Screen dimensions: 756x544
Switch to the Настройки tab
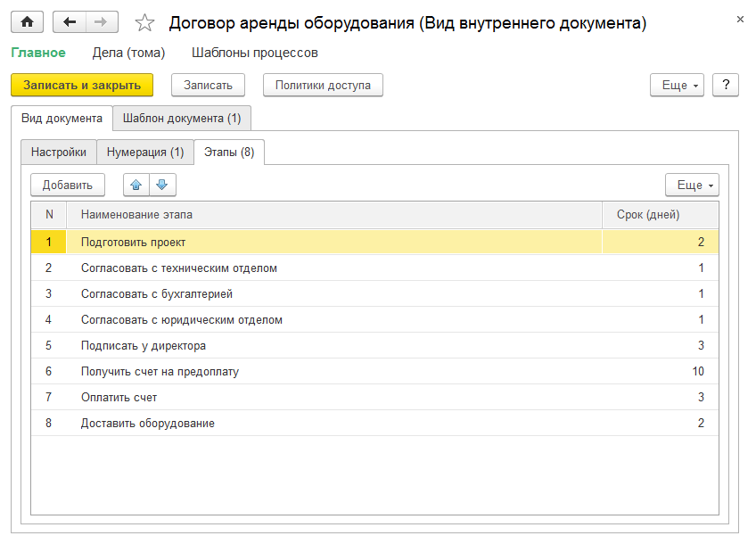click(59, 152)
